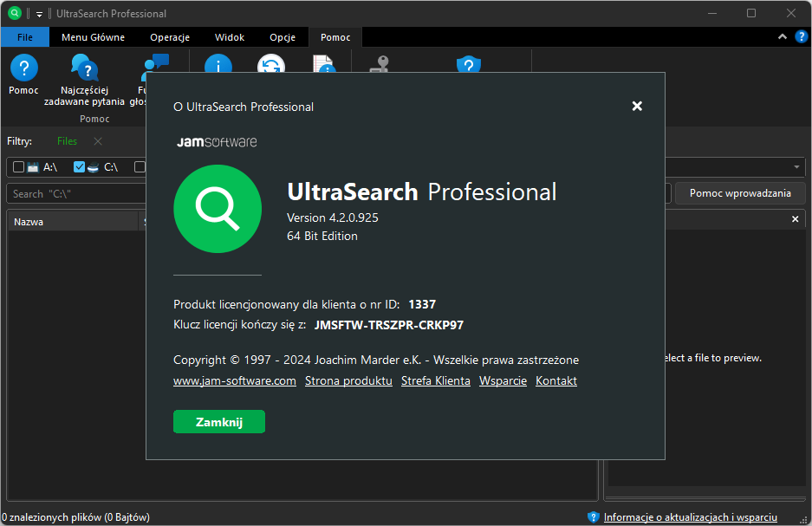
Task: Click the status text 0 znalezionych plików
Action: [51, 517]
